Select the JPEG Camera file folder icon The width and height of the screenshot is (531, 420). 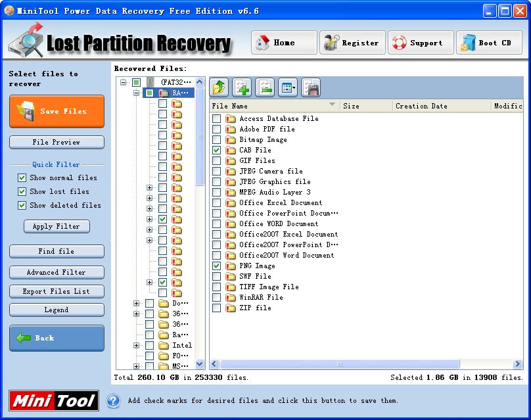(x=231, y=171)
